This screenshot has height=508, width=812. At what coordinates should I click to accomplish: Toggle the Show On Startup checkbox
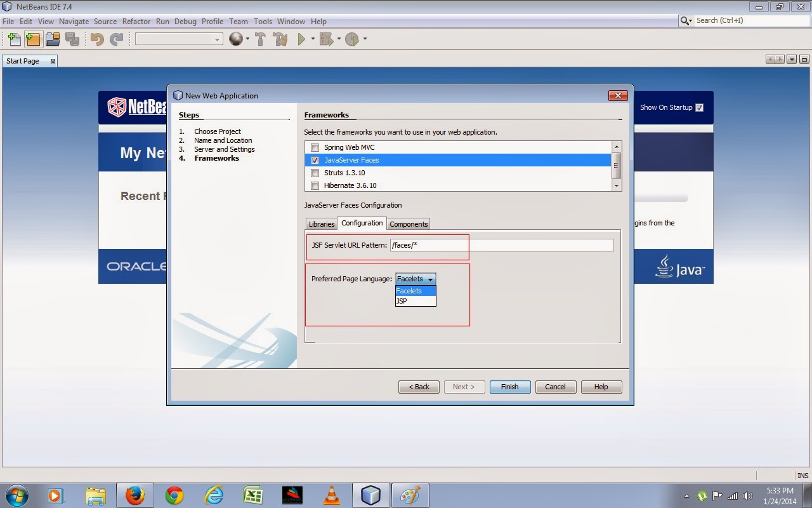coord(699,107)
